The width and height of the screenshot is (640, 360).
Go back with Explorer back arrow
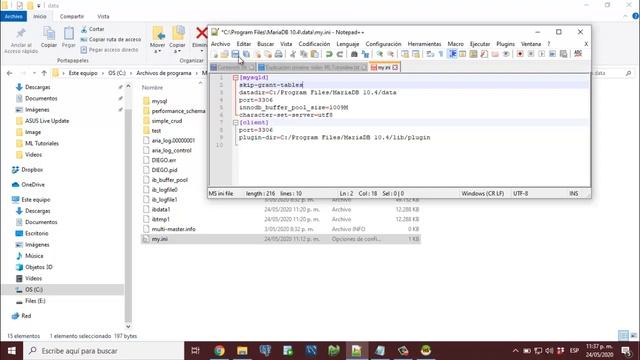(x=10, y=73)
